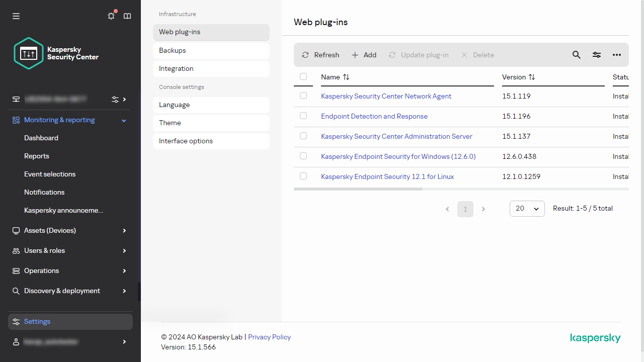Select the Web plug-ins settings tab
This screenshot has height=362, width=644.
211,32
